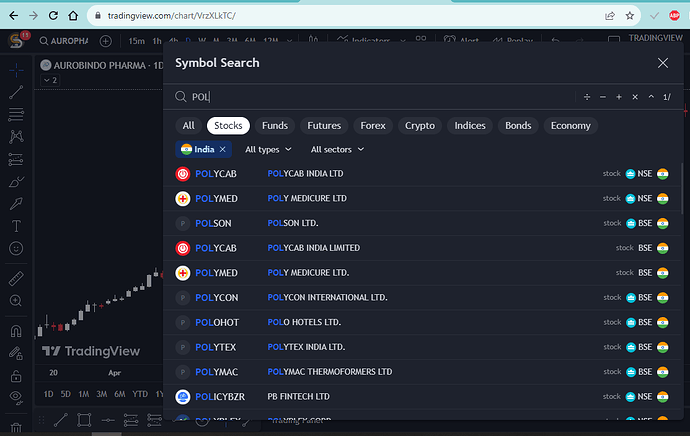Expand layout indicator count chevron 2

[x=50, y=80]
